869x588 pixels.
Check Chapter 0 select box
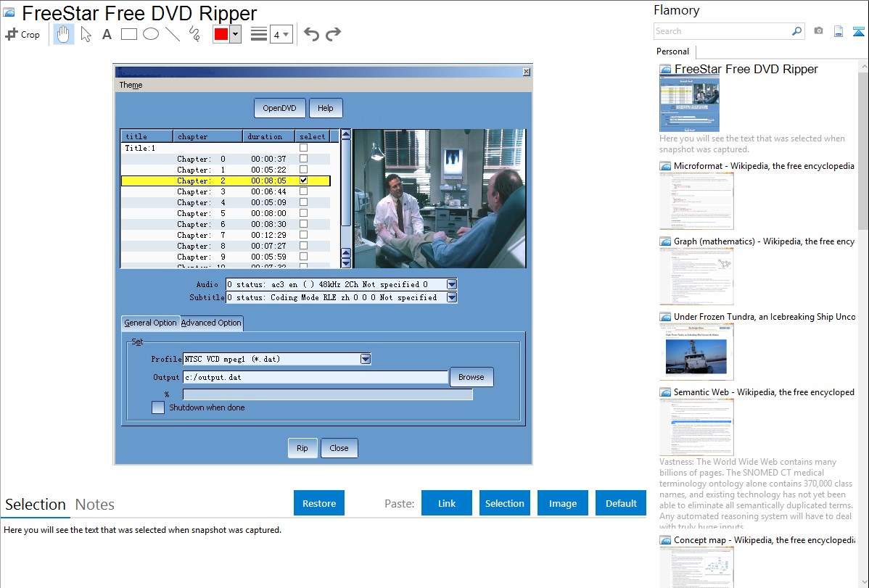[x=303, y=159]
